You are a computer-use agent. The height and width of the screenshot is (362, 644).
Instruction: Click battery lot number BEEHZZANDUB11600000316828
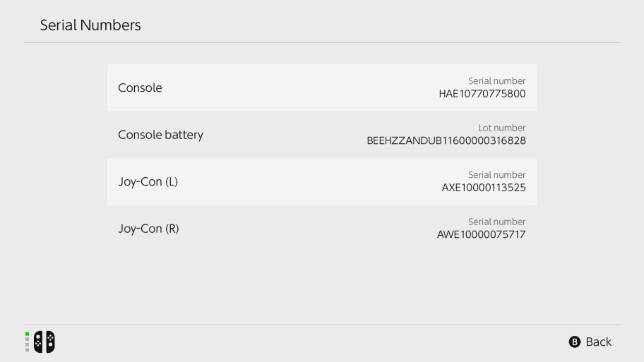pyautogui.click(x=446, y=141)
